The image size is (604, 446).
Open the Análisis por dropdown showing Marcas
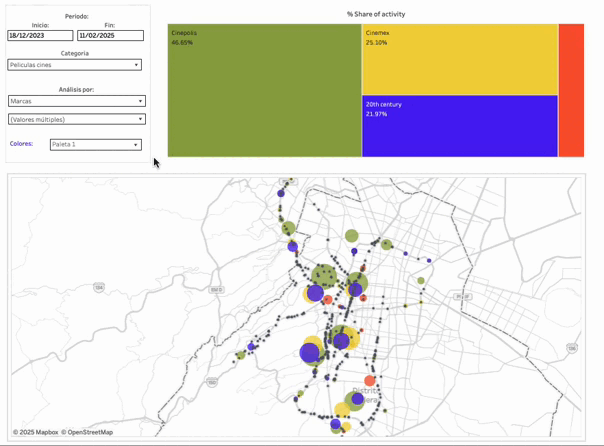pos(77,101)
